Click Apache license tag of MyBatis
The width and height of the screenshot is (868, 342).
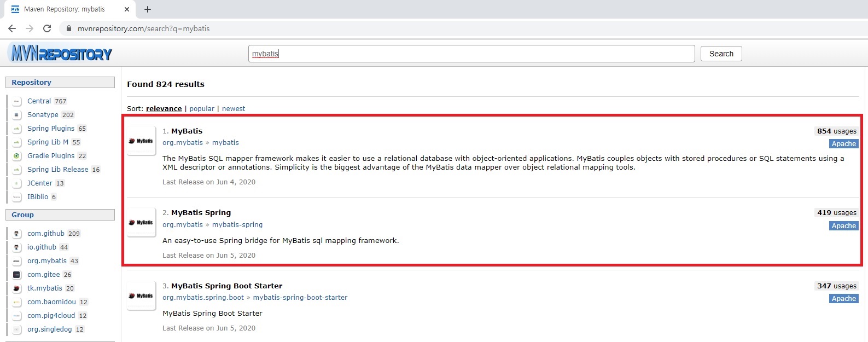point(844,144)
